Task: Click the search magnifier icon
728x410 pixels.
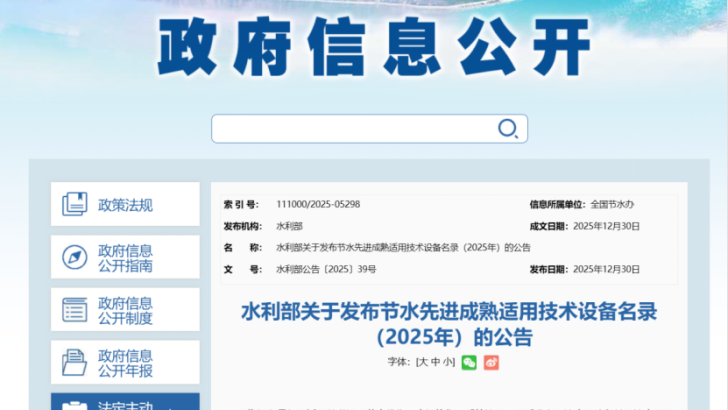Action: [x=507, y=128]
